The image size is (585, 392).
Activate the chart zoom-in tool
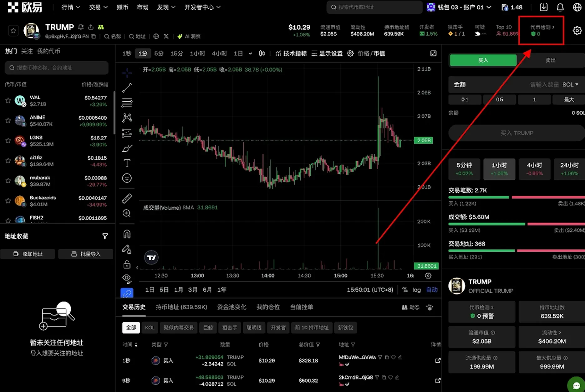pos(127,214)
